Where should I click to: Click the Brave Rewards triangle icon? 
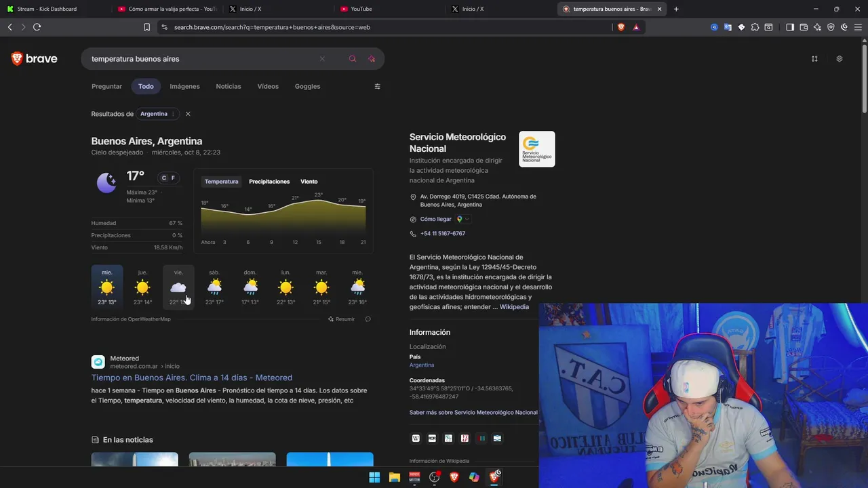click(636, 27)
